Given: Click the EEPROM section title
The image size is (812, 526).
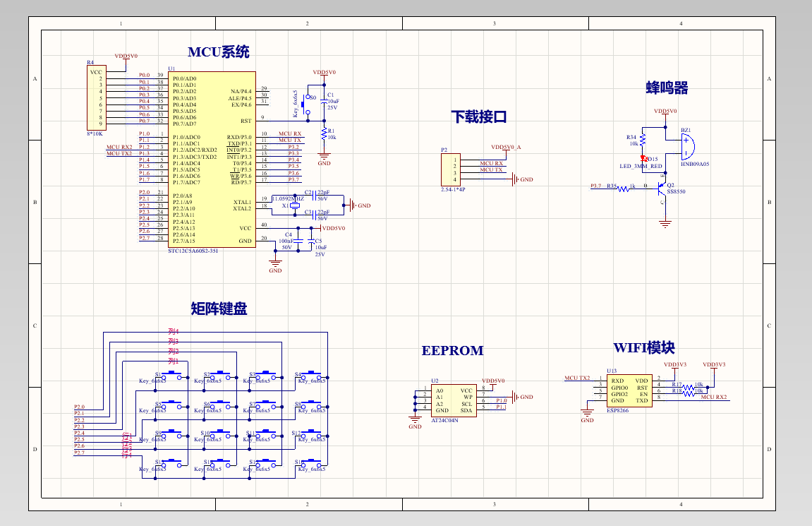Looking at the screenshot, I should click(453, 351).
